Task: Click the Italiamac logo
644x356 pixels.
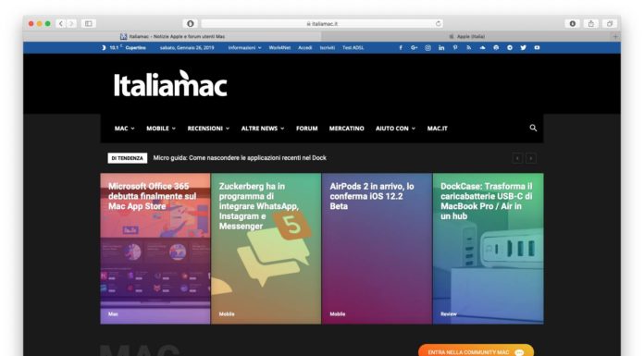Action: click(x=170, y=84)
